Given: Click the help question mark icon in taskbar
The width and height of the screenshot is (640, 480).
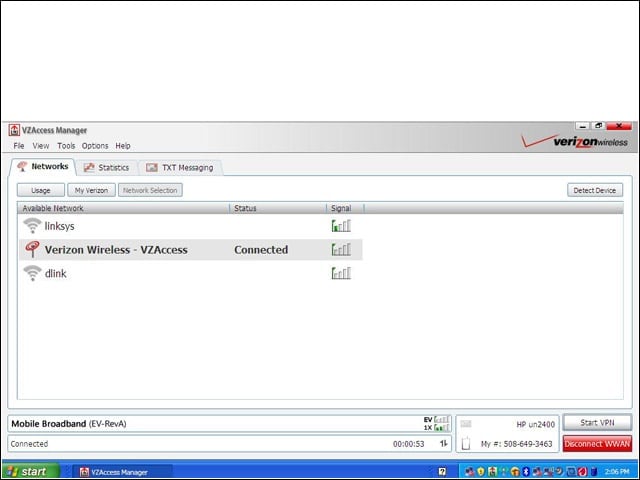Looking at the screenshot, I should (x=442, y=471).
